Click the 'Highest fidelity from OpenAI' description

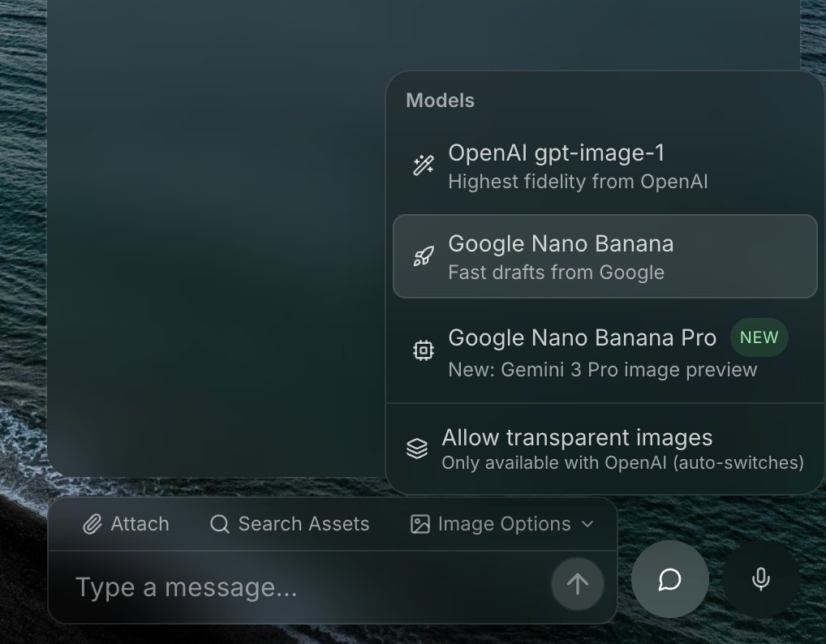[578, 182]
